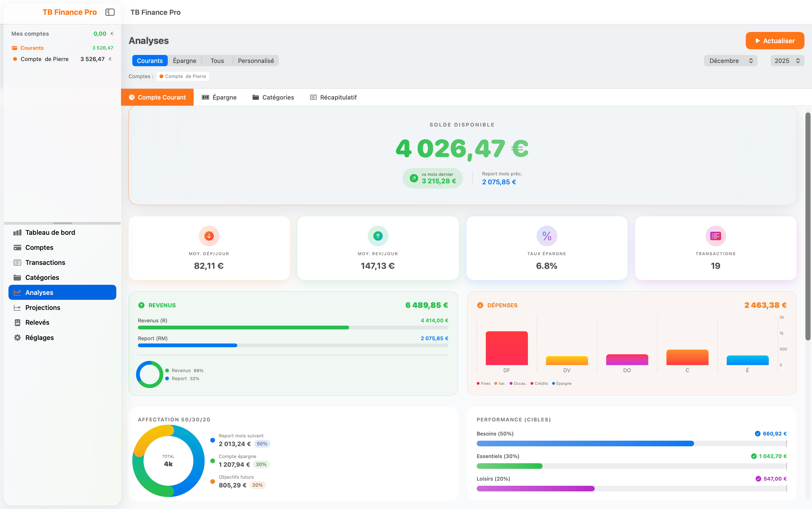The image size is (812, 509).
Task: Select the Épargne account filter segment
Action: [x=184, y=61]
